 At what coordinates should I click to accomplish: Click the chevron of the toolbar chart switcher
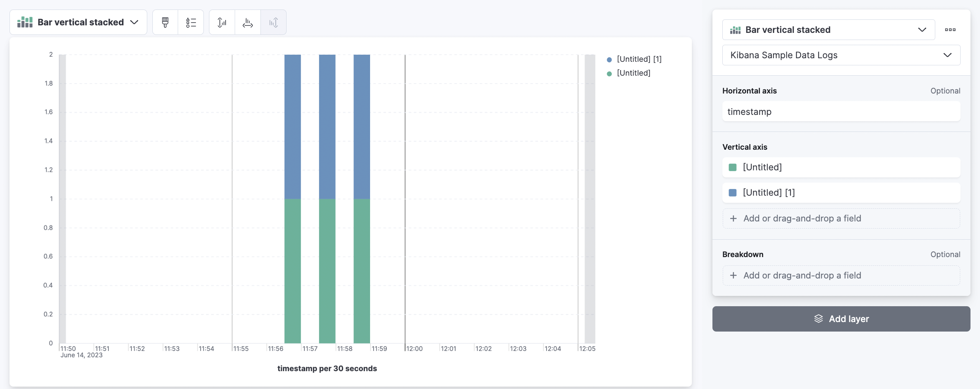point(134,22)
